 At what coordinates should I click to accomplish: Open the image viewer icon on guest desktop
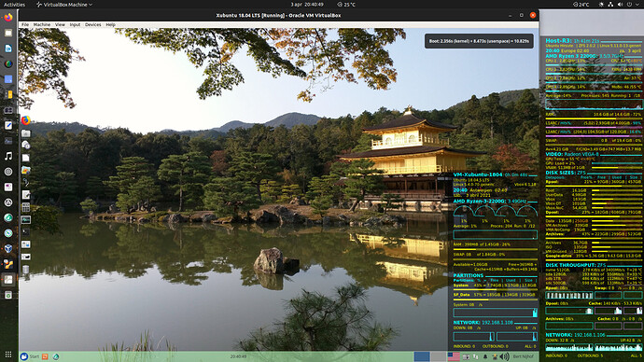25,170
